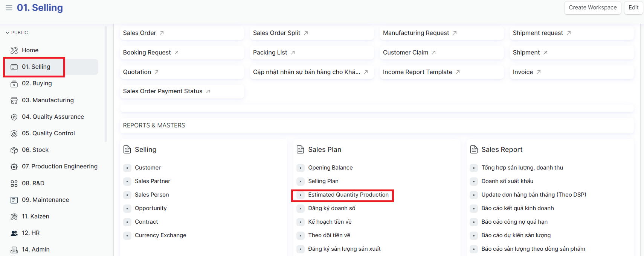Screen dimensions: 644x256
Task: Click the 06. Stock box icon
Action: (x=14, y=150)
